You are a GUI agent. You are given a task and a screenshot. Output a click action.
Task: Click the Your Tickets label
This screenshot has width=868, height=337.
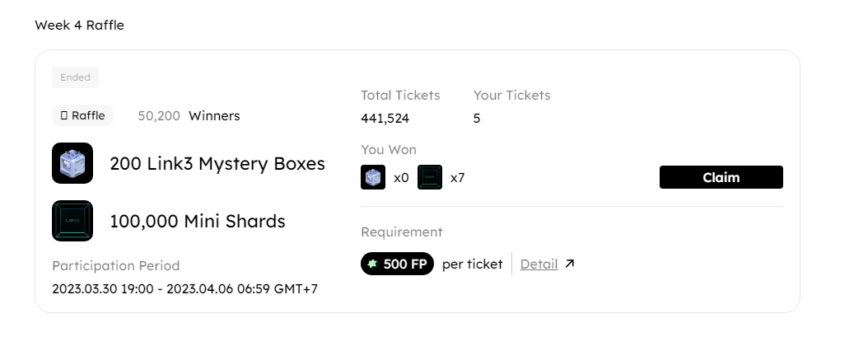coord(511,95)
